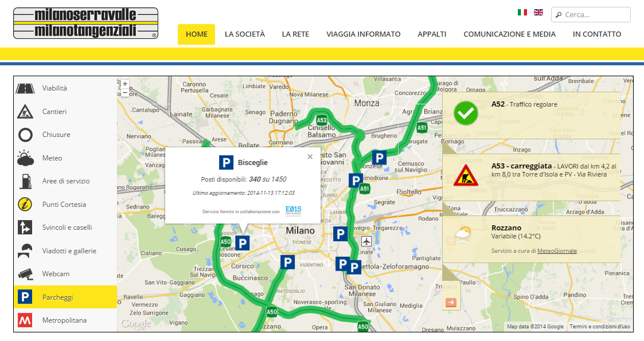Click the A51 highway shield near Vimodrone
This screenshot has width=644, height=341.
click(x=364, y=189)
